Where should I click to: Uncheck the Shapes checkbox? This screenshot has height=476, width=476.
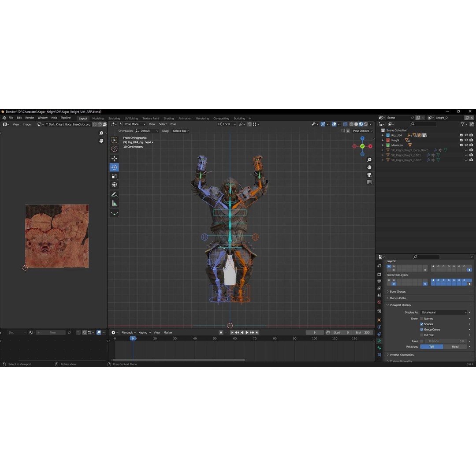(422, 324)
